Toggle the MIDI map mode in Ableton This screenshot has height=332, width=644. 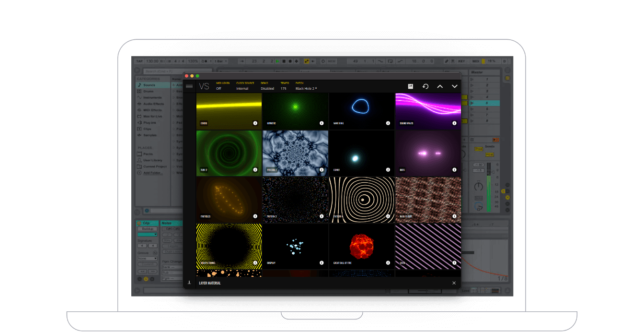click(476, 61)
